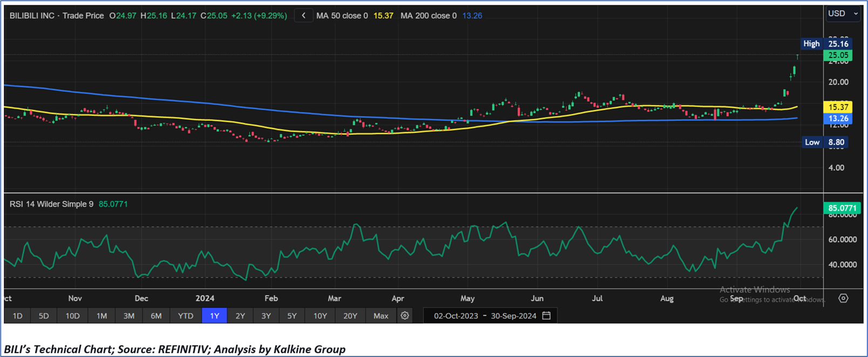This screenshot has height=357, width=868.
Task: Select the 1D time range
Action: pos(17,316)
